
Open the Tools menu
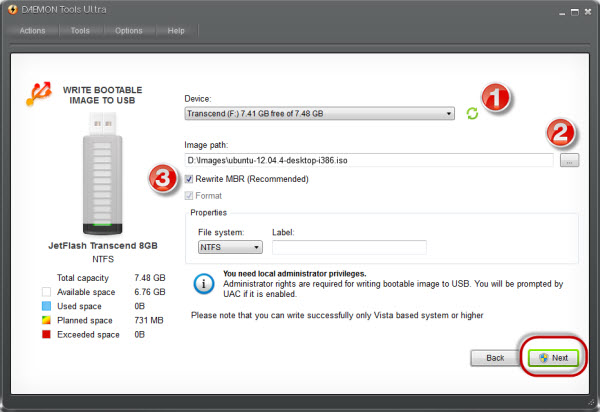pos(80,31)
